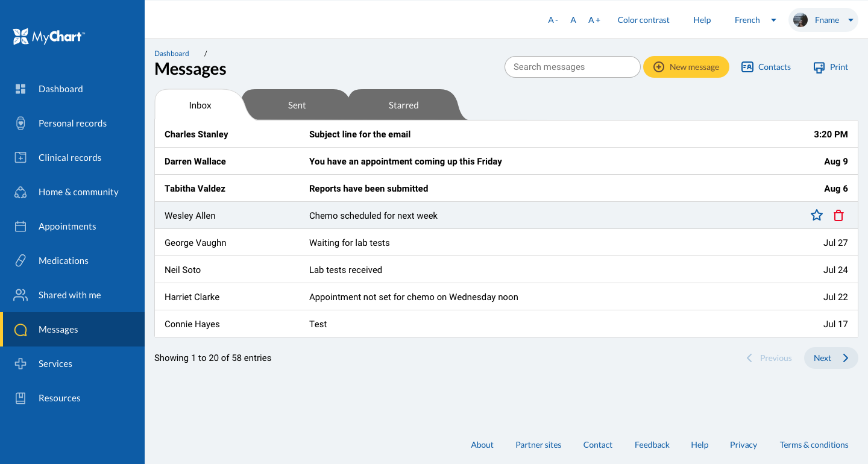The width and height of the screenshot is (868, 464).
Task: Click the Print icon
Action: point(819,67)
